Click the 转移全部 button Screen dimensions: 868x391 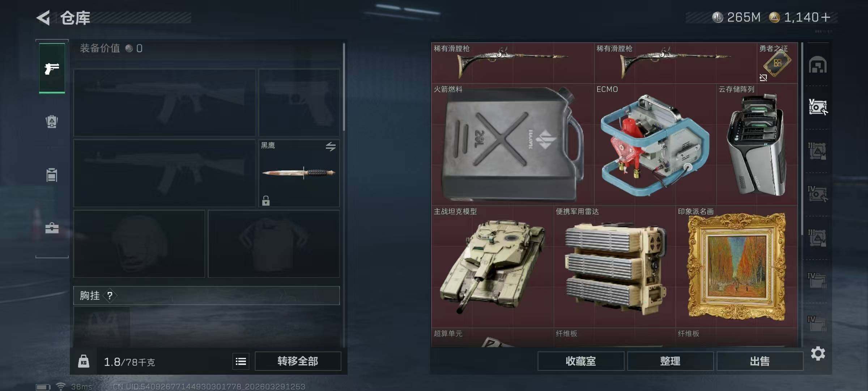click(x=298, y=361)
